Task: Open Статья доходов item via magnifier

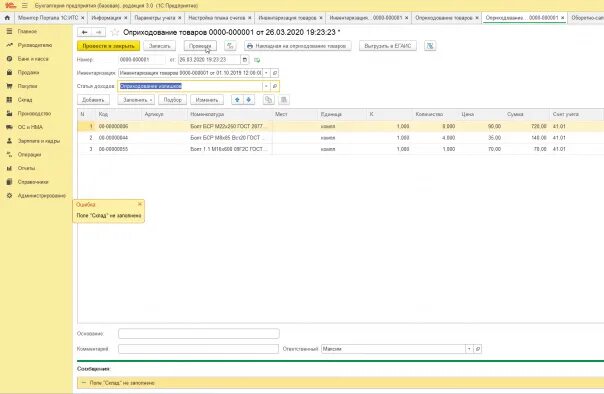Action: click(x=275, y=86)
